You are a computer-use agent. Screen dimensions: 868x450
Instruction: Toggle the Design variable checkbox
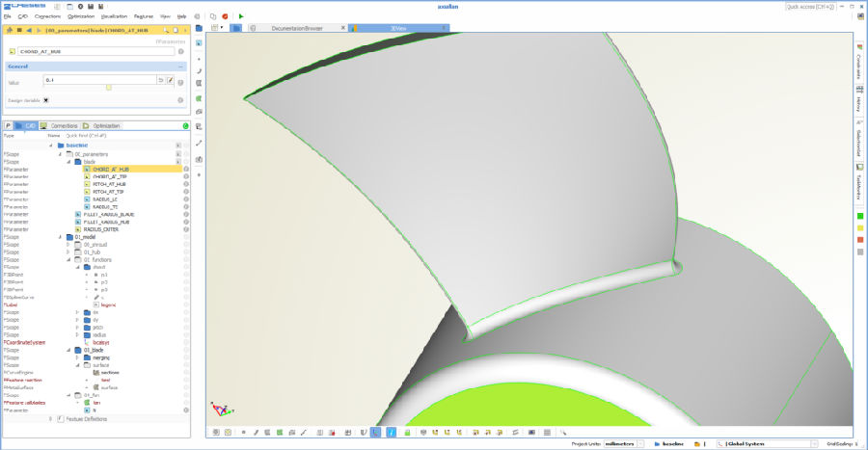coord(46,100)
